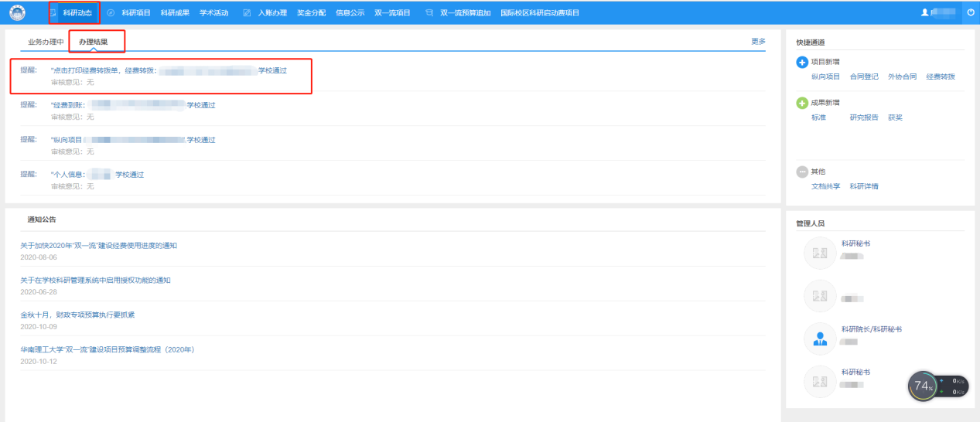Click the gray ellipsis icon beside 其他
This screenshot has width=980, height=422.
click(802, 172)
